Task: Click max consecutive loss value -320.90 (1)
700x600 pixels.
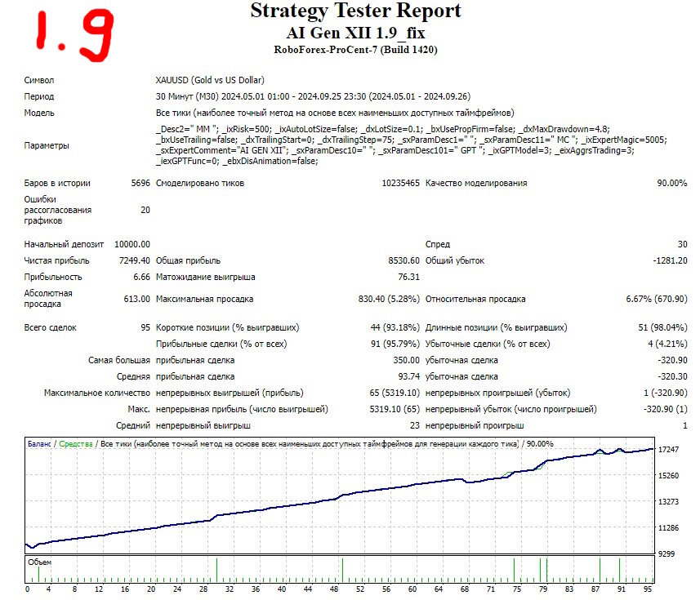Action: pyautogui.click(x=666, y=409)
